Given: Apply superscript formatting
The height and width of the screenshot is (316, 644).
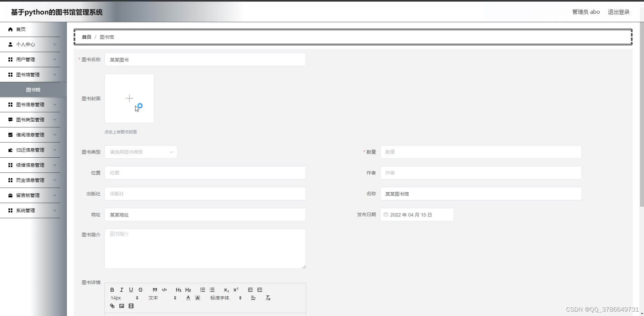Looking at the screenshot, I should (236, 290).
